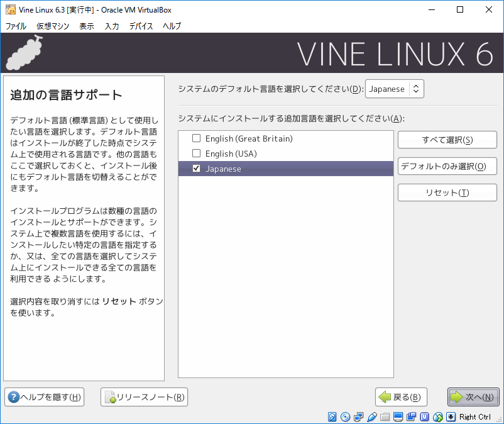
Task: Open the ファイル menu
Action: 16,26
